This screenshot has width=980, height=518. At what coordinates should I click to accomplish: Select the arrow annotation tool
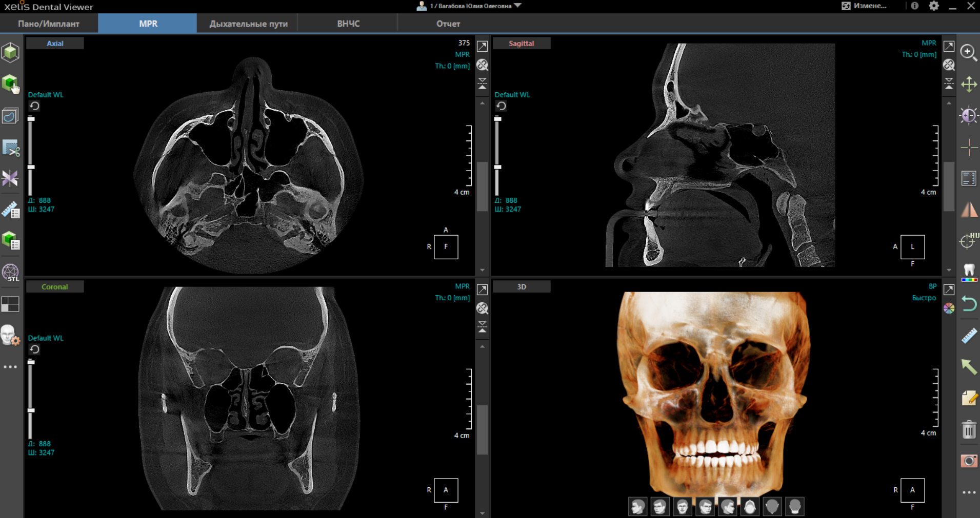[x=969, y=367]
